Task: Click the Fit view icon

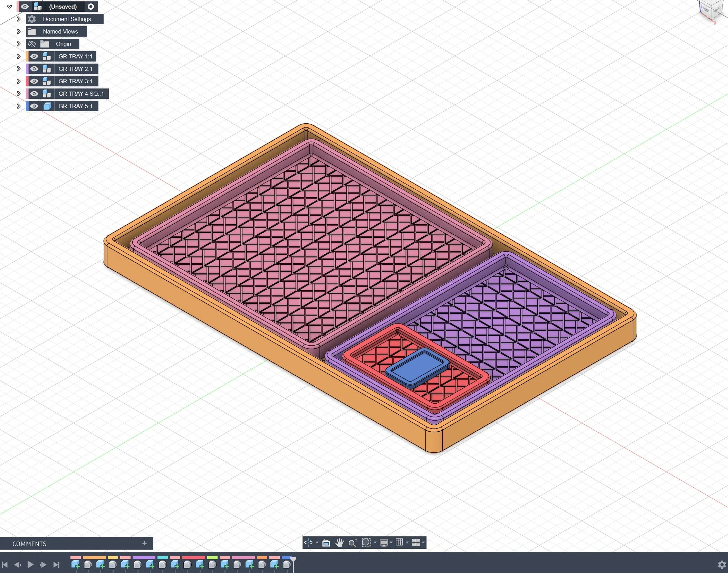Action: point(366,543)
